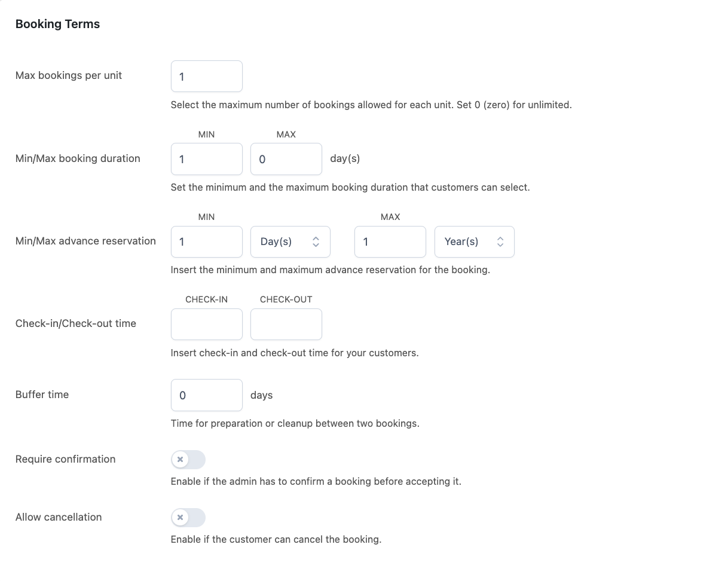Turn on the Allow cancellation switch
The image size is (728, 581).
pyautogui.click(x=188, y=518)
